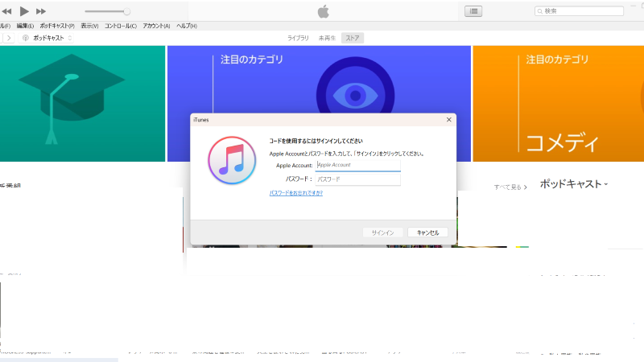Start playback with the play button

(x=24, y=11)
